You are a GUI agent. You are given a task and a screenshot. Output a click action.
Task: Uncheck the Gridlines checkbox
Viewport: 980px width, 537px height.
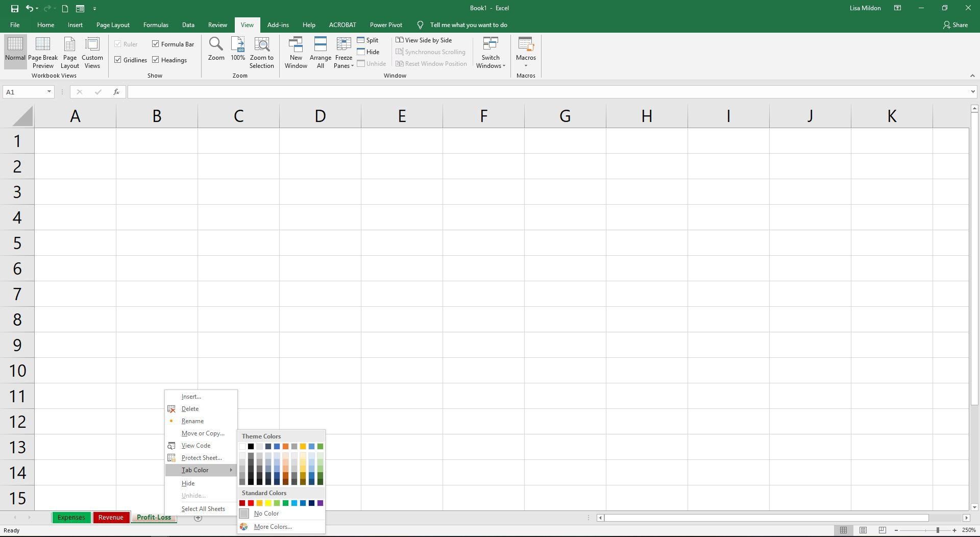point(118,60)
